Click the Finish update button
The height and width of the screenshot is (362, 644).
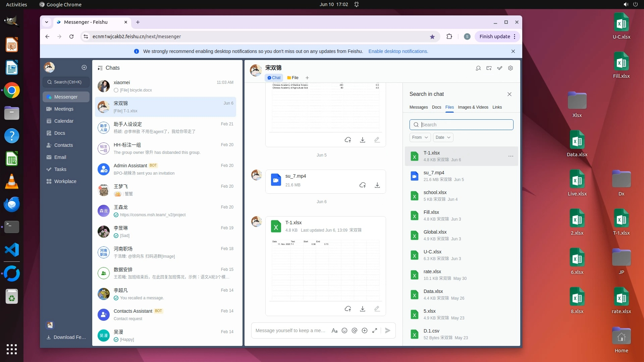(494, 37)
